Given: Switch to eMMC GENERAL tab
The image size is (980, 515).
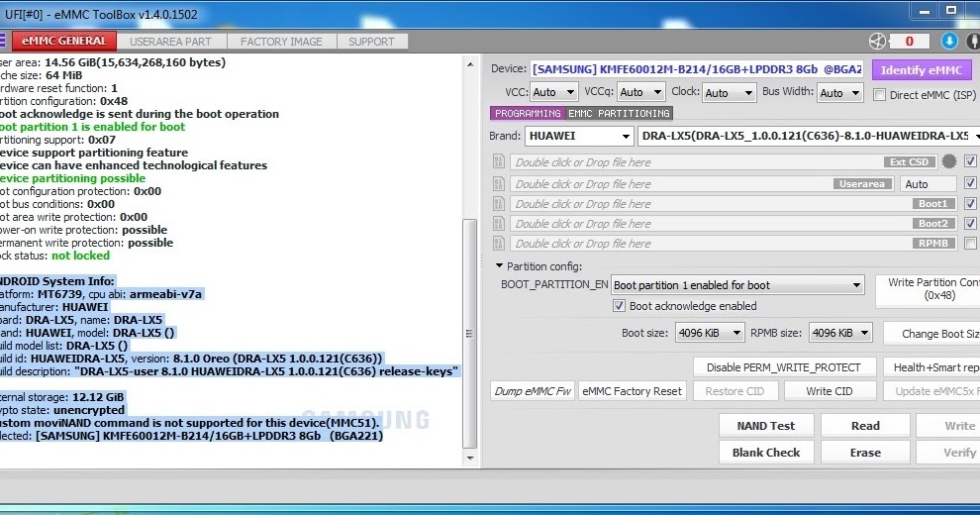Looking at the screenshot, I should [x=64, y=42].
